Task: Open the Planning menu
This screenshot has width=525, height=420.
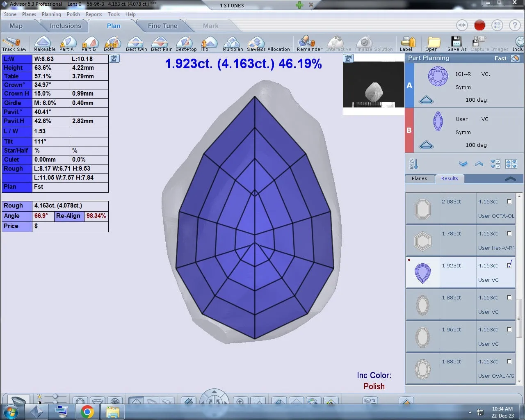Action: (51, 14)
